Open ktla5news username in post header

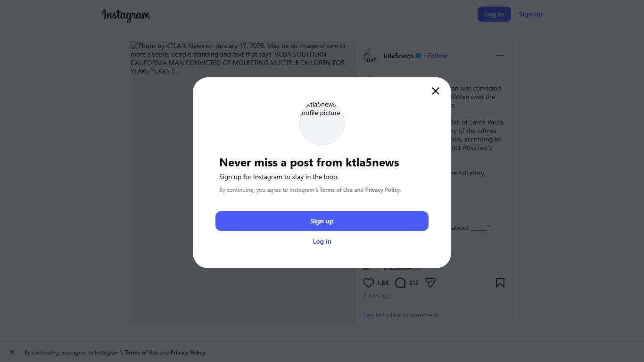click(x=398, y=56)
